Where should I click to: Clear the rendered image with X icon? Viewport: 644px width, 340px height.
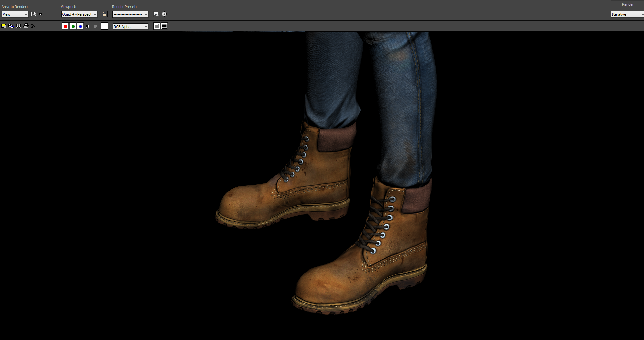[33, 26]
